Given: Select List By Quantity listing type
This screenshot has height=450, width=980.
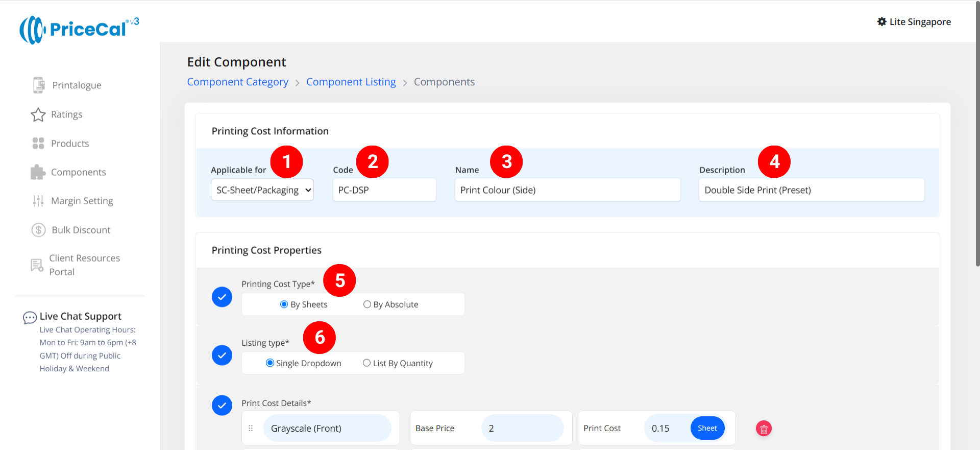Looking at the screenshot, I should (x=366, y=363).
